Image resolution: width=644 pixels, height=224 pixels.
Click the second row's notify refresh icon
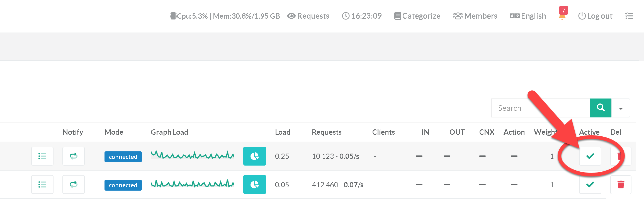(x=74, y=184)
